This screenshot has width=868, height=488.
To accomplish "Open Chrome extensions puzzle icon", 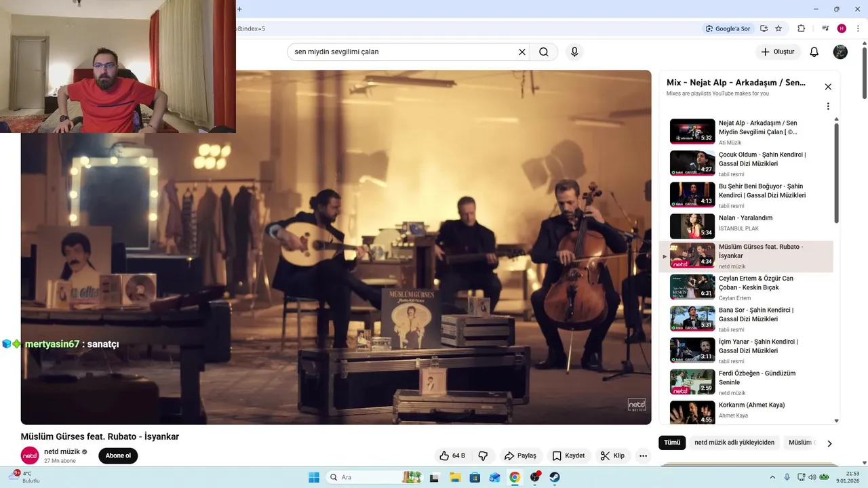I will pyautogui.click(x=801, y=28).
